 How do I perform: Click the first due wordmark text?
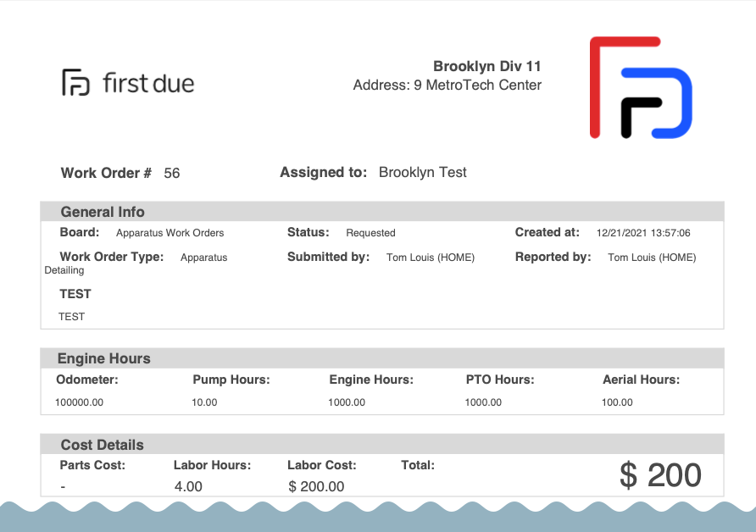(148, 83)
